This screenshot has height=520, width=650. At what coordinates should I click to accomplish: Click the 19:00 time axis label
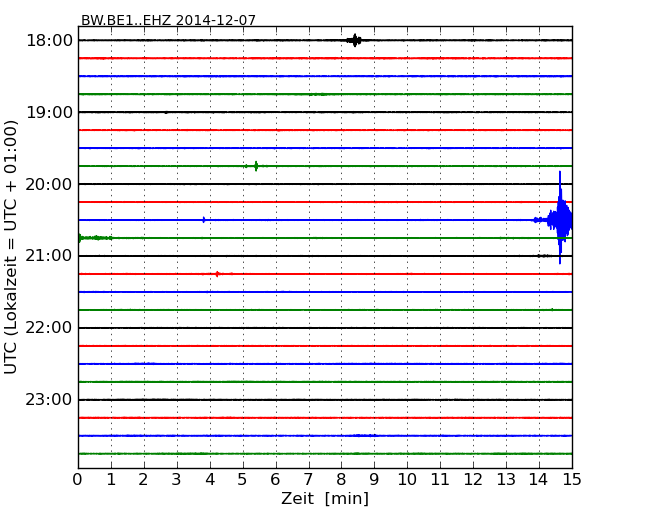tap(49, 112)
